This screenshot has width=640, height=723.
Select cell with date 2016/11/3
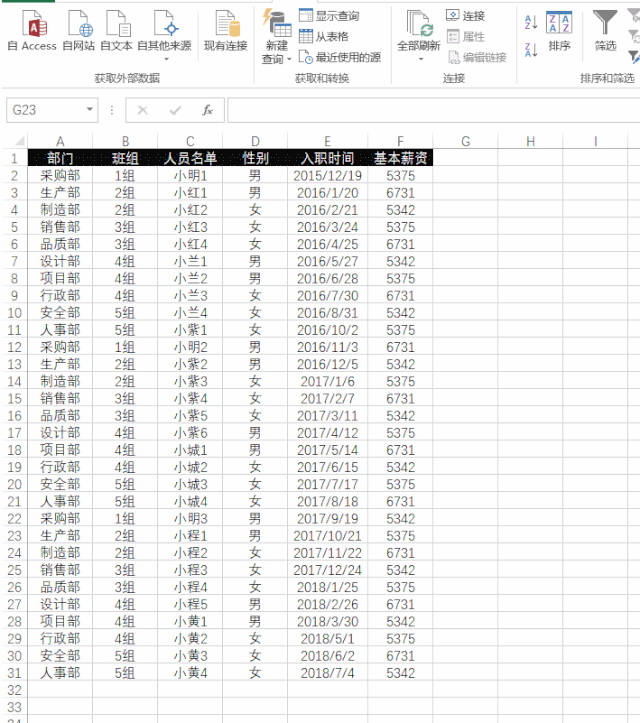point(327,347)
